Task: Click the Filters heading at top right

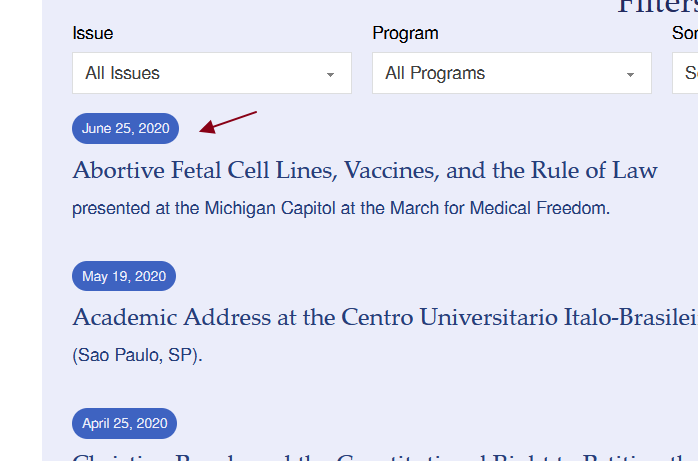Action: tap(657, 7)
